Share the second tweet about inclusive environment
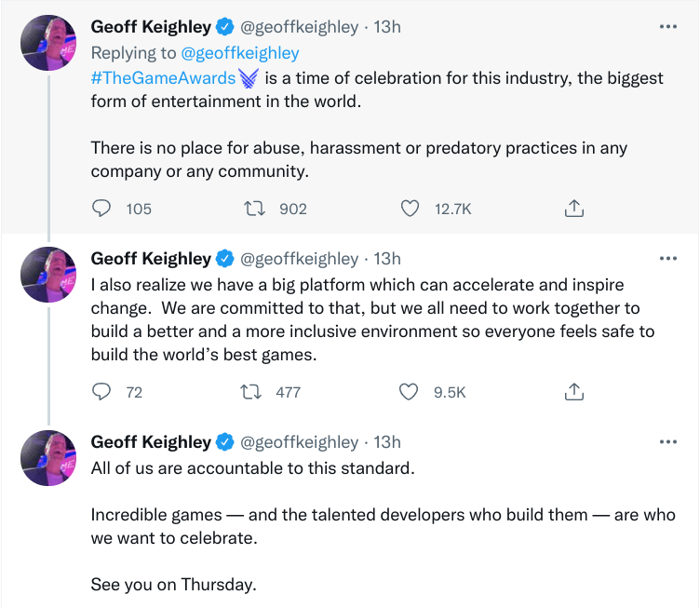This screenshot has height=608, width=700. 574,392
